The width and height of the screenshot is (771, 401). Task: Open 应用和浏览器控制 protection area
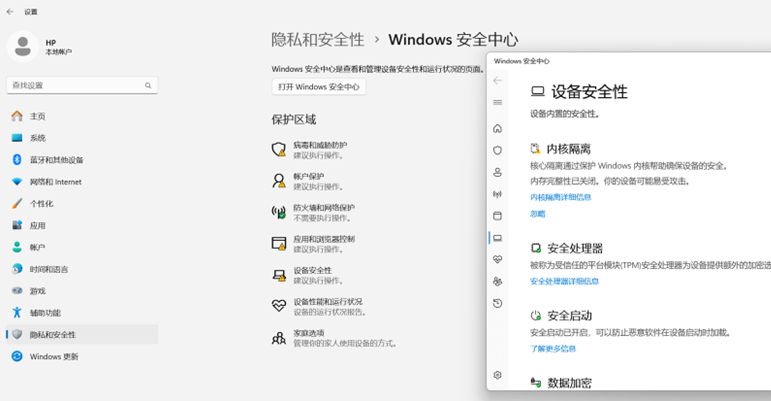313,244
